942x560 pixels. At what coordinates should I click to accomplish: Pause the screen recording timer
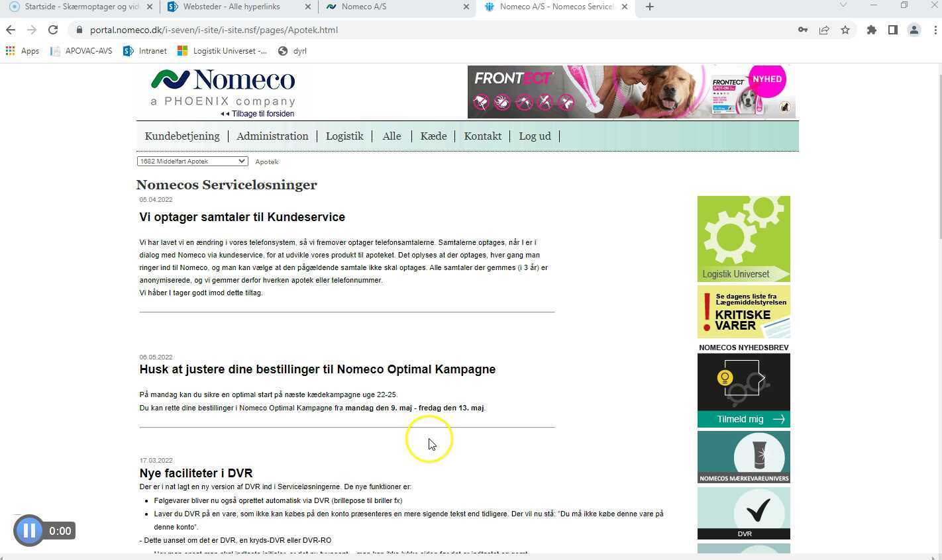[29, 530]
